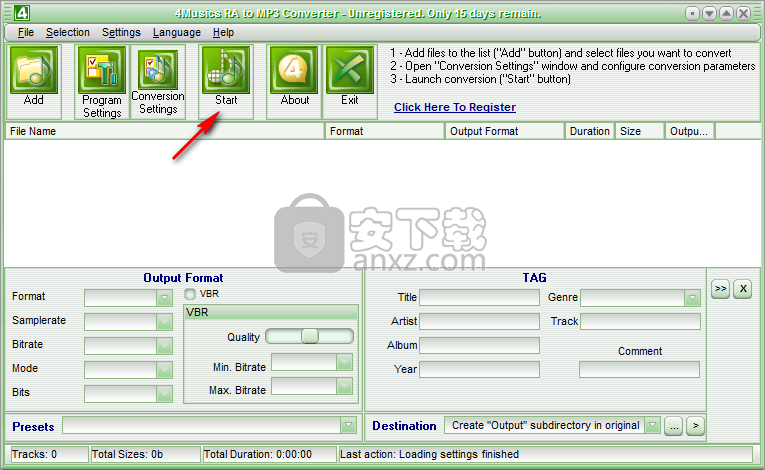Viewport: 765px width, 470px height.
Task: Click the 'Tracks: 0' status entry
Action: (49, 454)
